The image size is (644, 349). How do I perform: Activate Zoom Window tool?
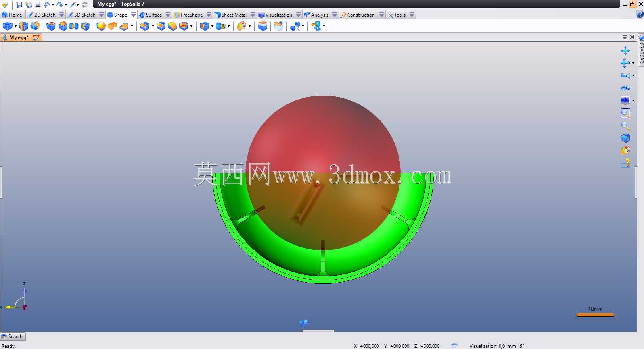[625, 113]
